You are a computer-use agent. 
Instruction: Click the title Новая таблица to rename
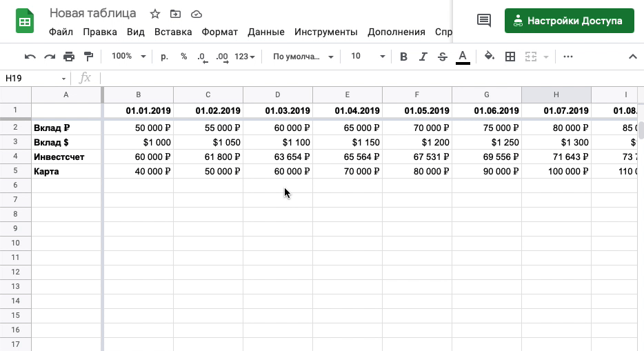point(93,14)
